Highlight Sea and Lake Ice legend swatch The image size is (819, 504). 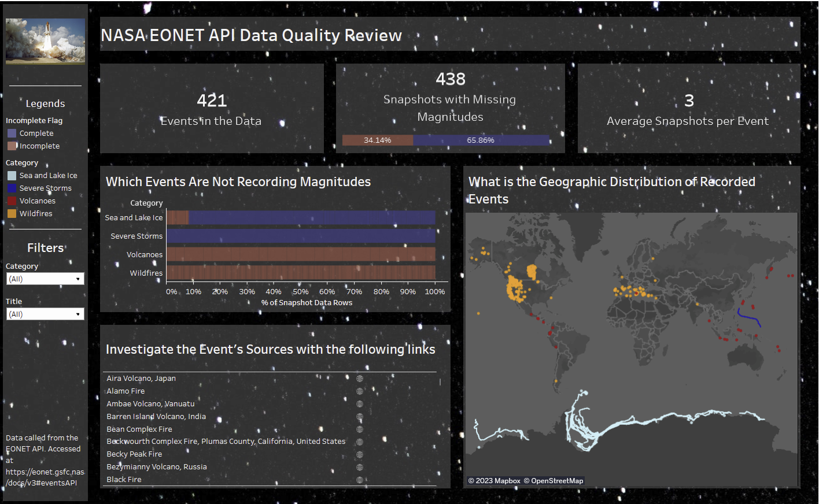(12, 176)
